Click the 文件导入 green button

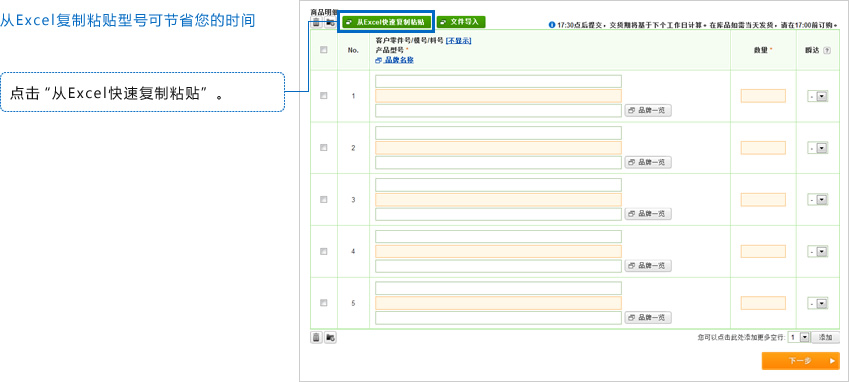pos(461,22)
